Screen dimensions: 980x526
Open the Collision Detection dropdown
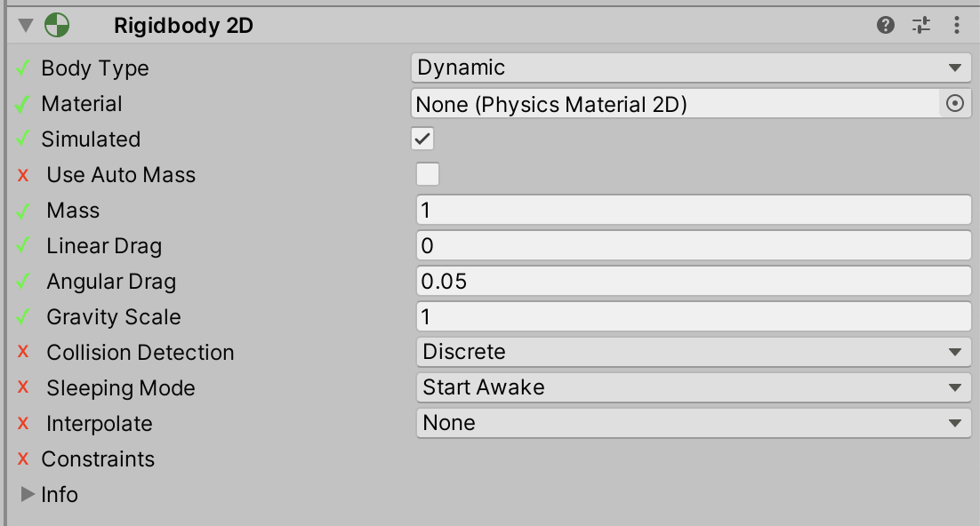pos(693,352)
